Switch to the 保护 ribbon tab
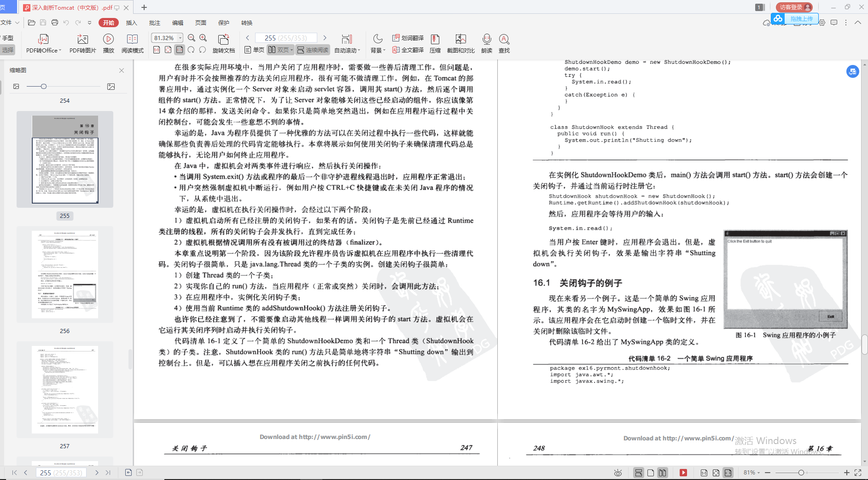Screen dimensions: 868x480 point(224,23)
